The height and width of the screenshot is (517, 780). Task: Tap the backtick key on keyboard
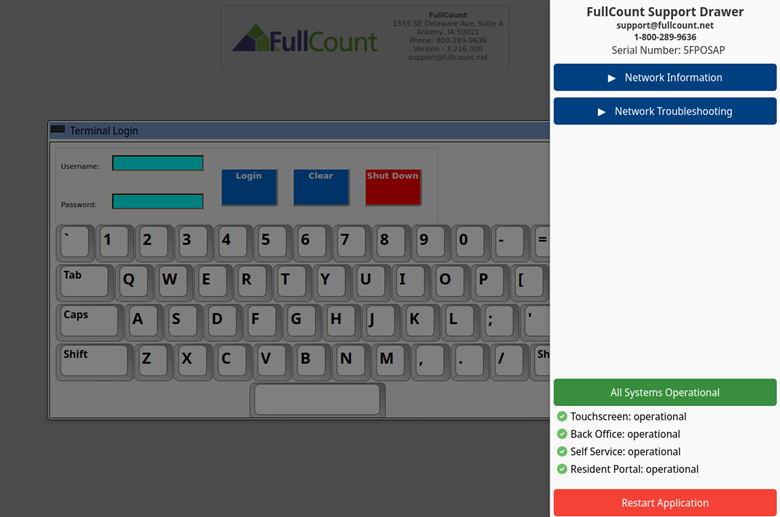coord(75,243)
